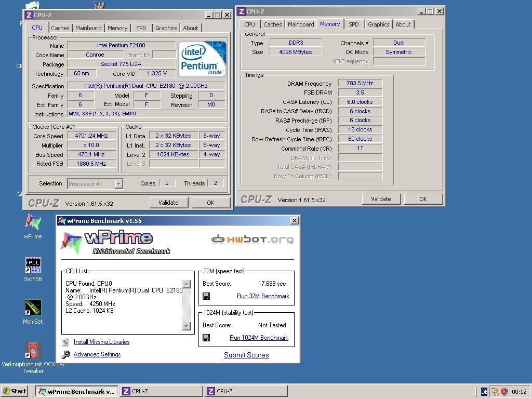Click the system clock showing 00:12
This screenshot has width=532, height=399.
pos(519,392)
